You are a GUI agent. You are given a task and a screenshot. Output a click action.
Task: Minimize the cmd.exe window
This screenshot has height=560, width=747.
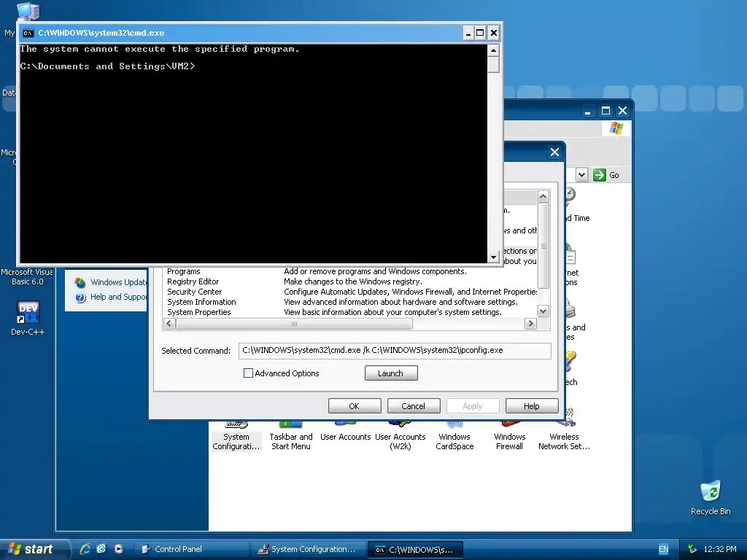click(x=468, y=33)
